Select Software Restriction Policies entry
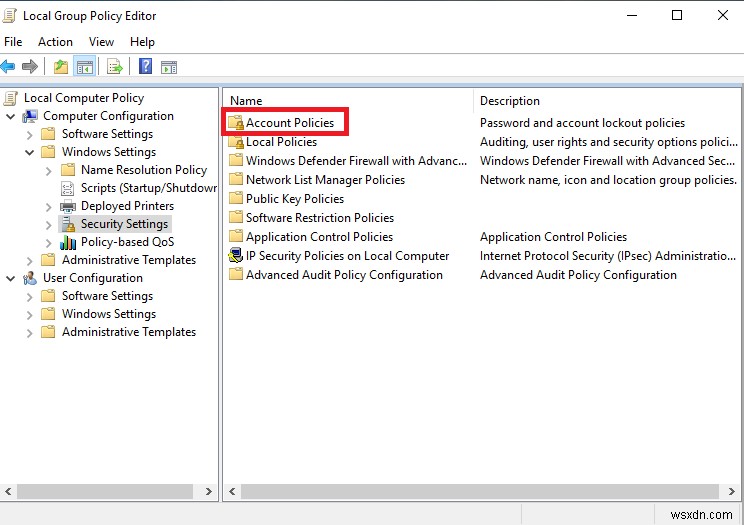Screen dimensions: 744x525 click(x=320, y=218)
